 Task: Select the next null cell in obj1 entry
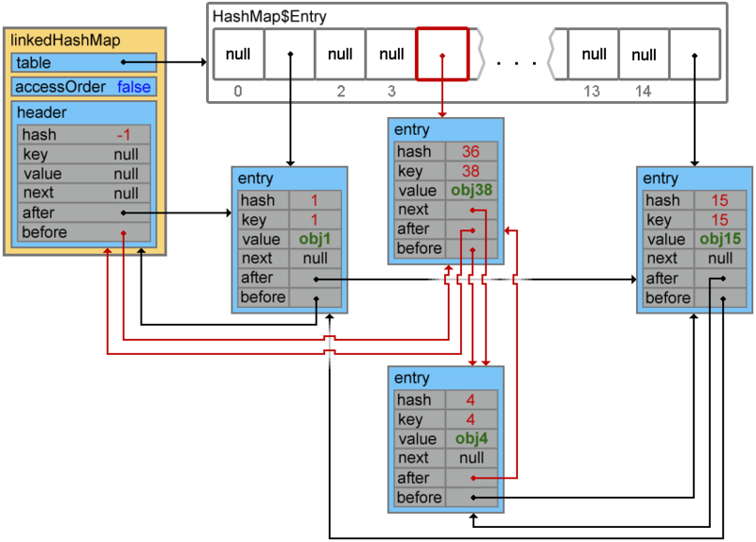point(316,258)
